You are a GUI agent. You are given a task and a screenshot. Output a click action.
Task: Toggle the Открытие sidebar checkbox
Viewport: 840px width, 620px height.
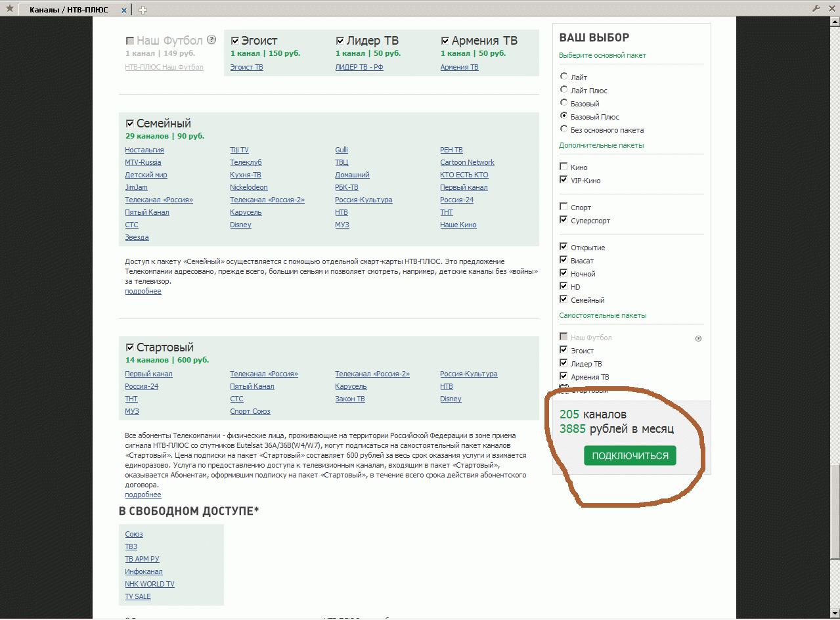(564, 246)
